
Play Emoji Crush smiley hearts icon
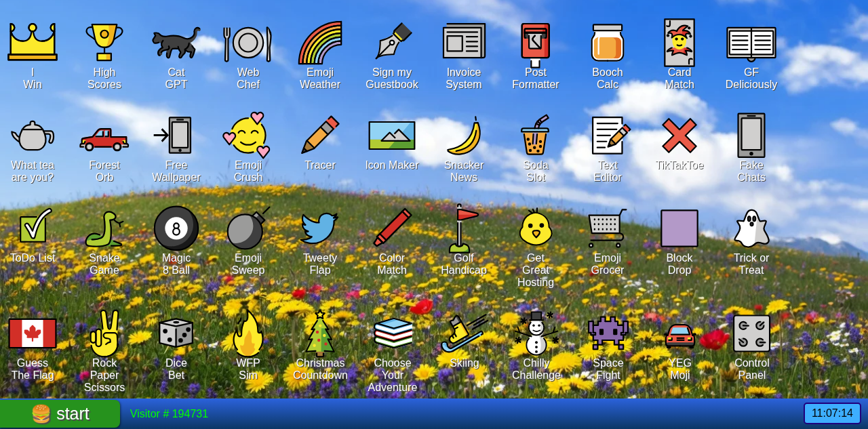click(x=248, y=135)
